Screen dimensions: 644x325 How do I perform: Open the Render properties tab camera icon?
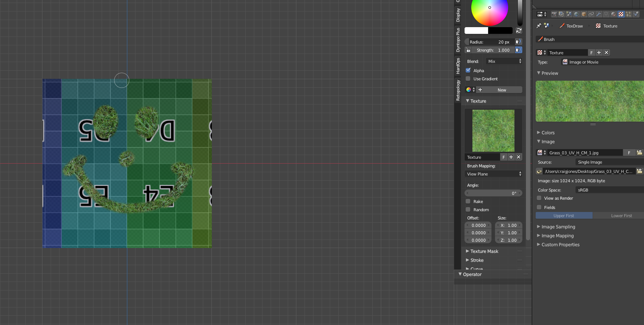point(554,14)
